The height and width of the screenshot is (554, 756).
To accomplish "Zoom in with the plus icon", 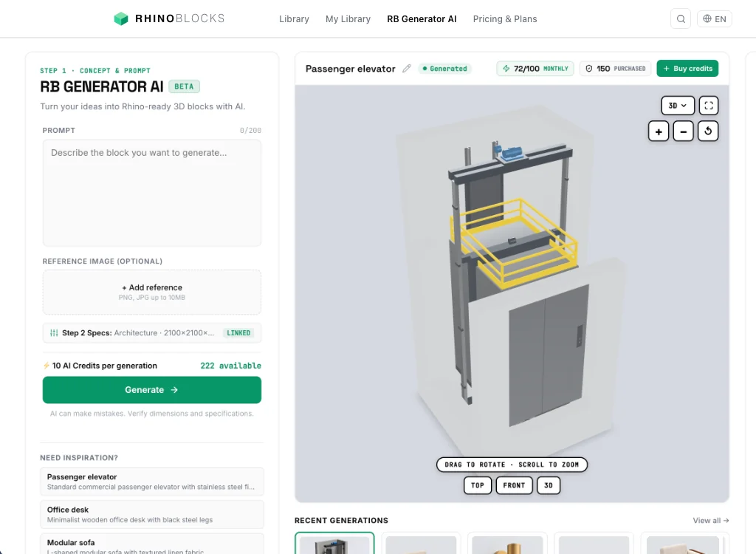I will [658, 131].
